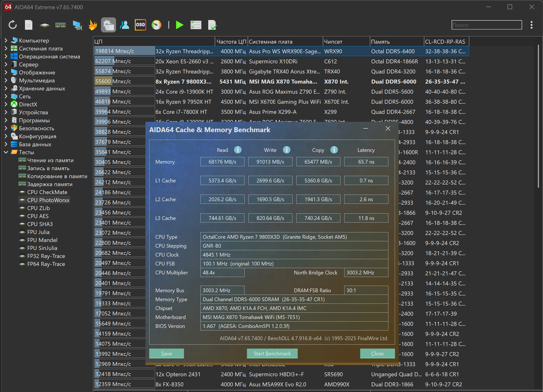Click the flame stability test icon

point(93,25)
